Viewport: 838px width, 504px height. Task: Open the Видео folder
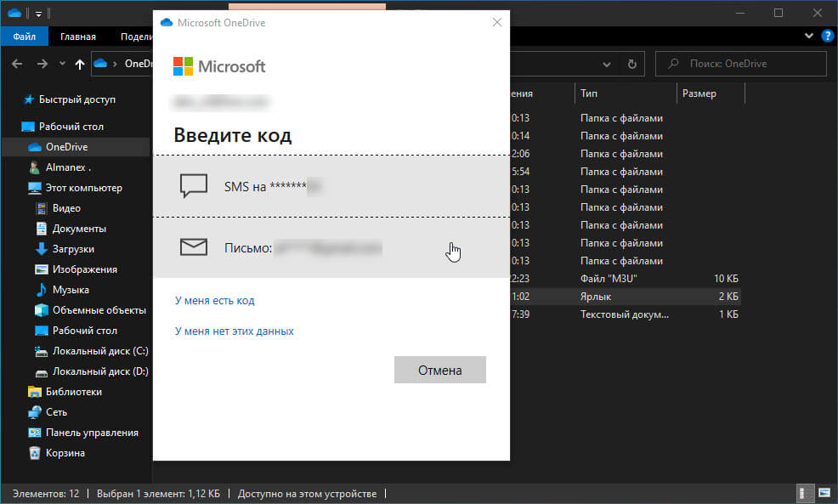point(66,208)
